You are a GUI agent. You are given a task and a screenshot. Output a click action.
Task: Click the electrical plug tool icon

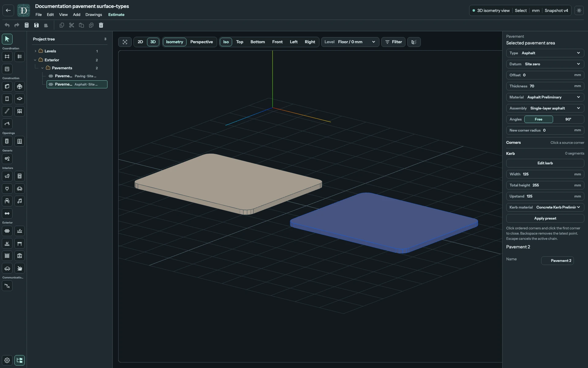tap(7, 189)
